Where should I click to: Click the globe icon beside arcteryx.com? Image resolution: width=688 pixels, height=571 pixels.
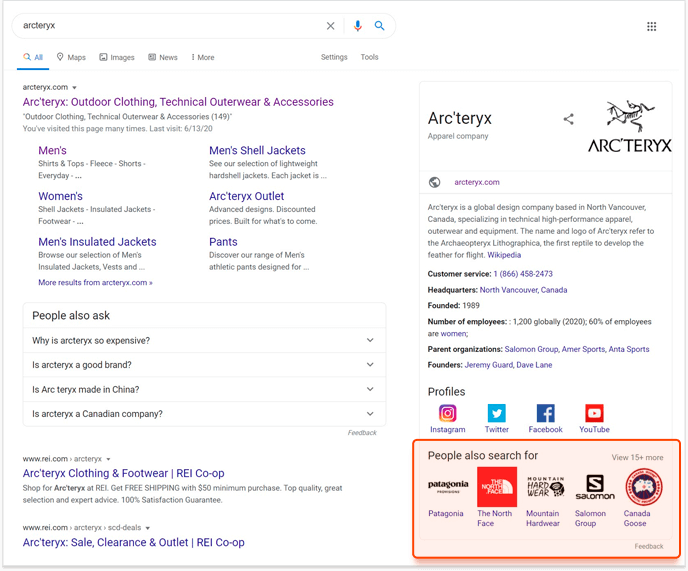434,182
